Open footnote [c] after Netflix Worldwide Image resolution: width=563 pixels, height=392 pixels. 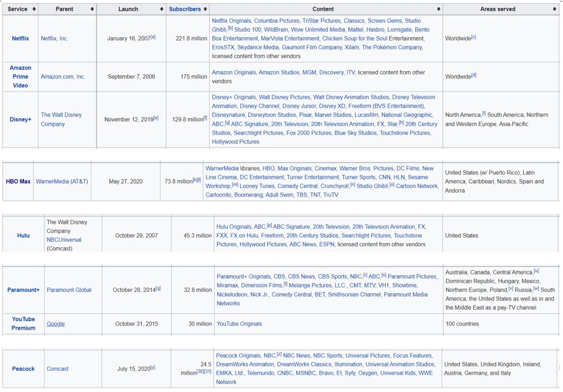(473, 36)
